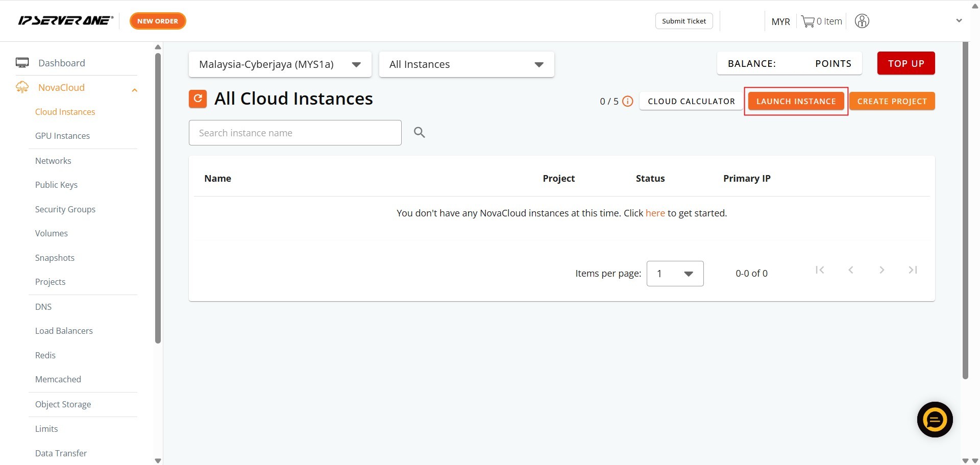The width and height of the screenshot is (980, 465).
Task: Go to the next page arrow
Action: click(881, 270)
